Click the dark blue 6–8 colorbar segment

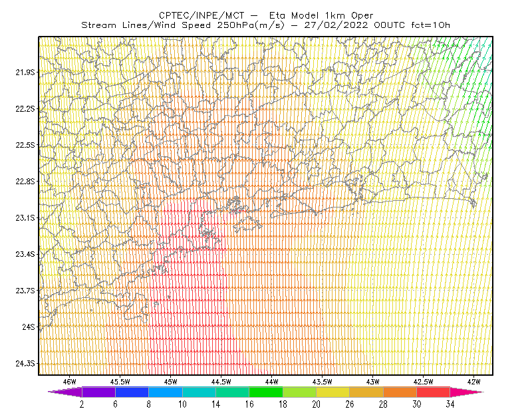132,392
